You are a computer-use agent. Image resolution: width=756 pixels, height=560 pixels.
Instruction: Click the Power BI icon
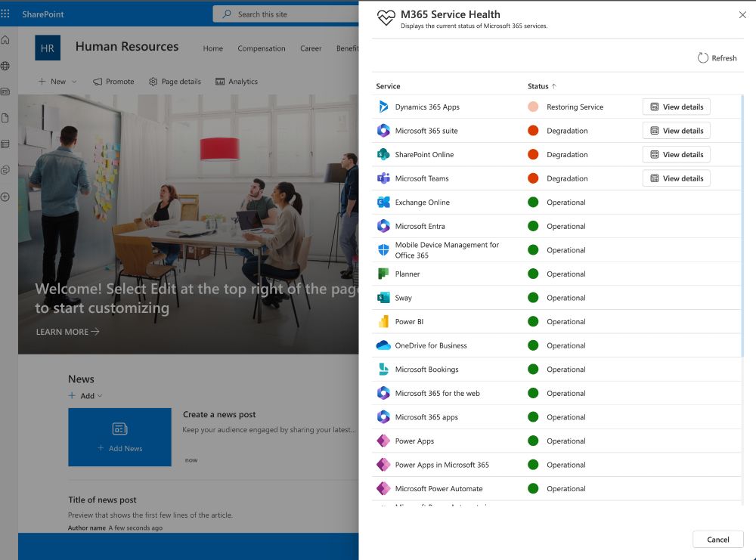coord(383,321)
